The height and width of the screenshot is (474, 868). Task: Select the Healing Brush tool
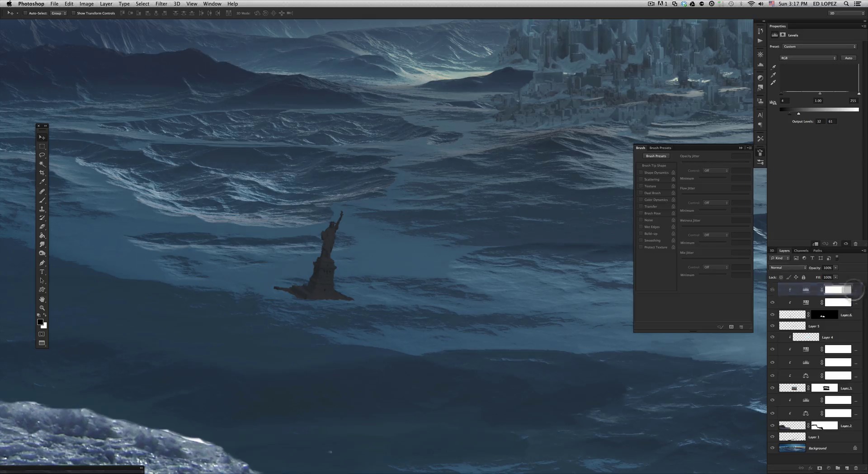point(42,191)
